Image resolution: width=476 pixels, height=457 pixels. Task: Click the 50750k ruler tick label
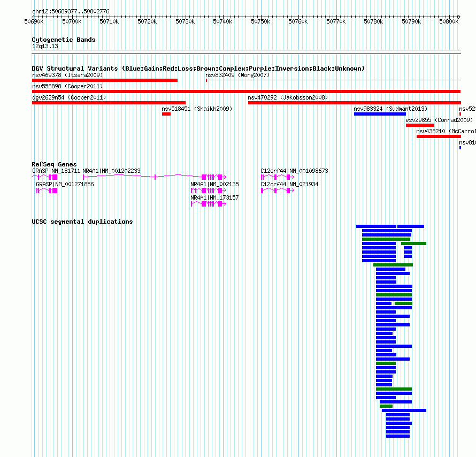(260, 21)
